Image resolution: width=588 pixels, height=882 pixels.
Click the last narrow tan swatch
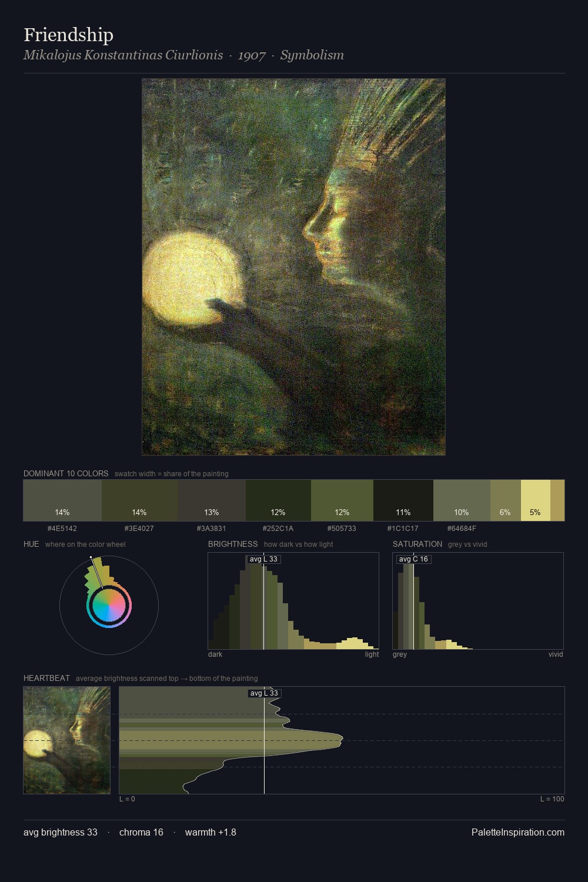click(557, 500)
